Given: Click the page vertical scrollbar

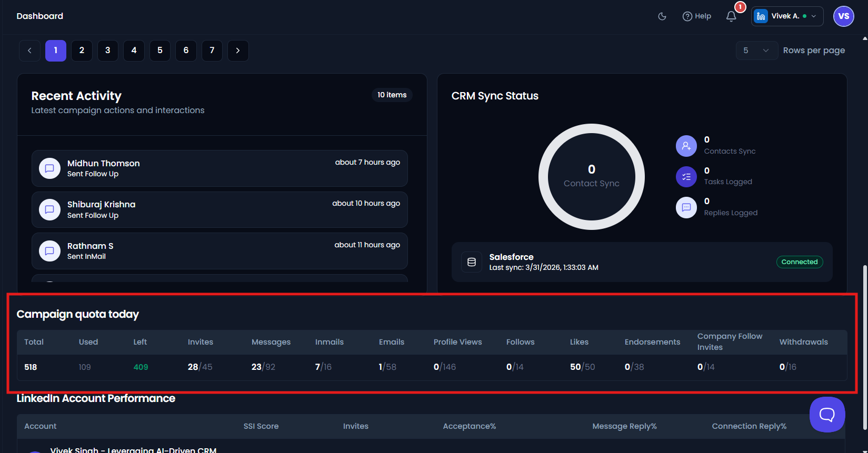Looking at the screenshot, I should [x=865, y=347].
